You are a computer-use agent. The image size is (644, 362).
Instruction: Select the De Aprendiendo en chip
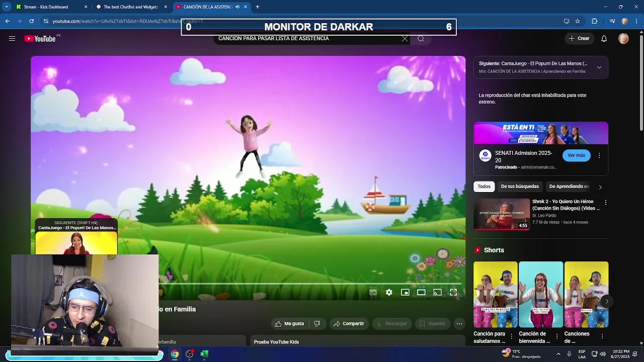click(569, 187)
